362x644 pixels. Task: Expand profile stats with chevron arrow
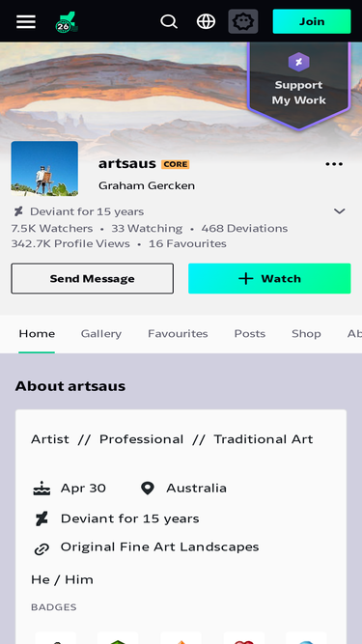(340, 211)
